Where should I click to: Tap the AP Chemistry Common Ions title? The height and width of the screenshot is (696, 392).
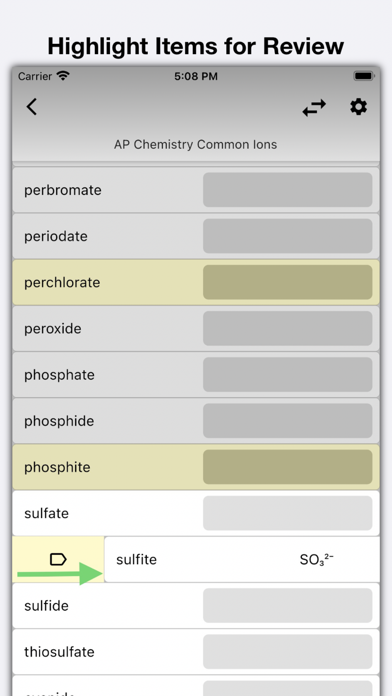[195, 144]
